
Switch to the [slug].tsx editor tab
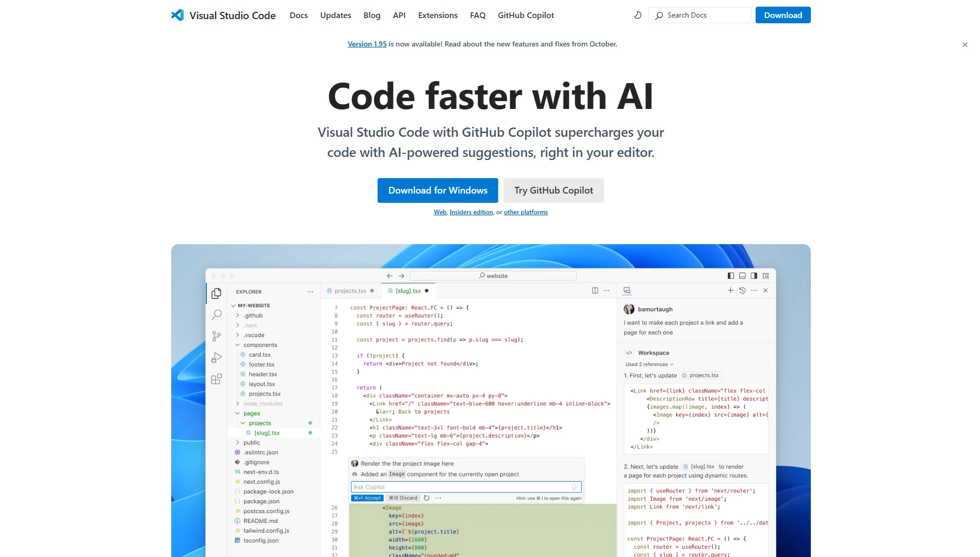[408, 291]
